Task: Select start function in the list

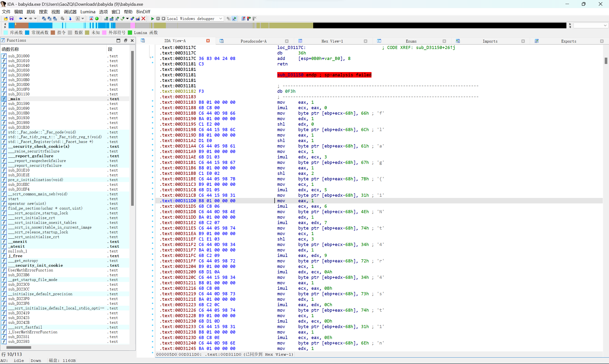Action: [65, 199]
